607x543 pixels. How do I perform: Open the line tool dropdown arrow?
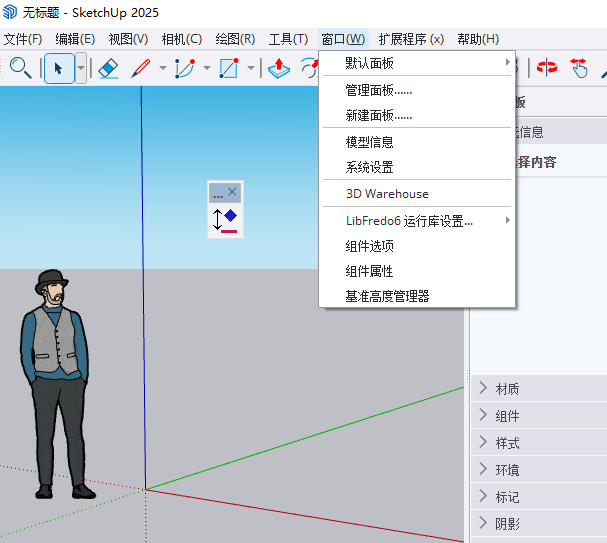pos(163,68)
